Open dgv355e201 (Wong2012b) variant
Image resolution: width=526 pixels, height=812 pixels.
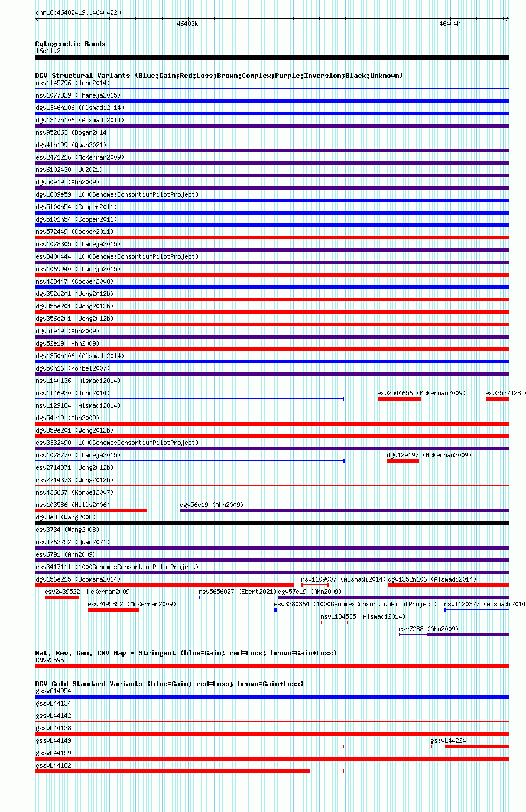pos(74,306)
